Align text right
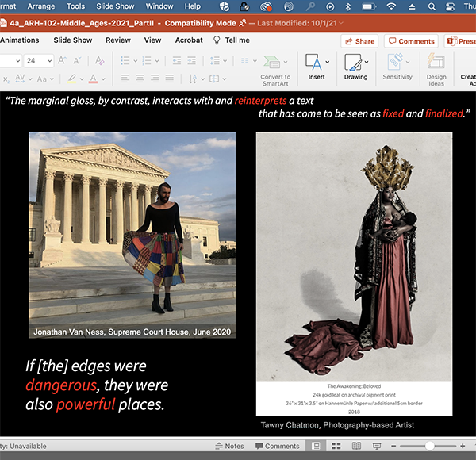The height and width of the screenshot is (460, 476). [x=155, y=79]
